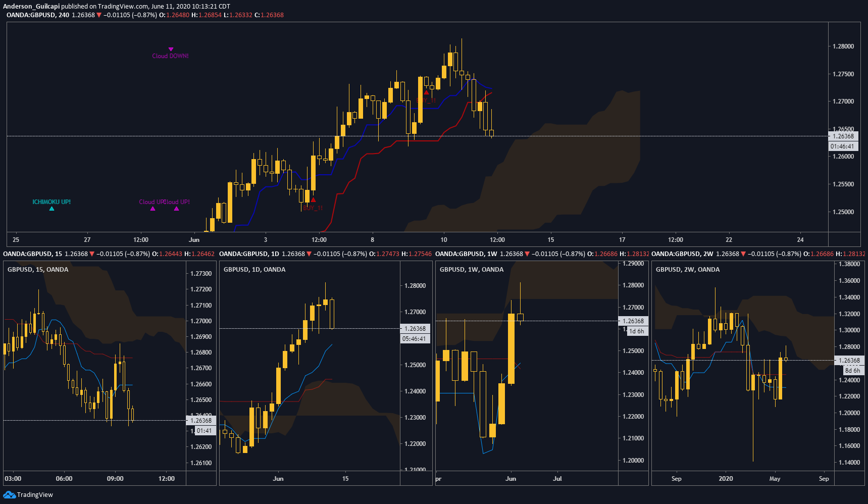Select the later Cloud UP! magenta triangle

point(176,209)
